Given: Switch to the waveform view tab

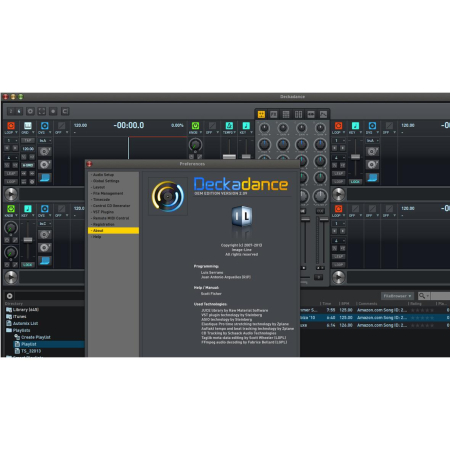Looking at the screenshot, I should pos(311,115).
